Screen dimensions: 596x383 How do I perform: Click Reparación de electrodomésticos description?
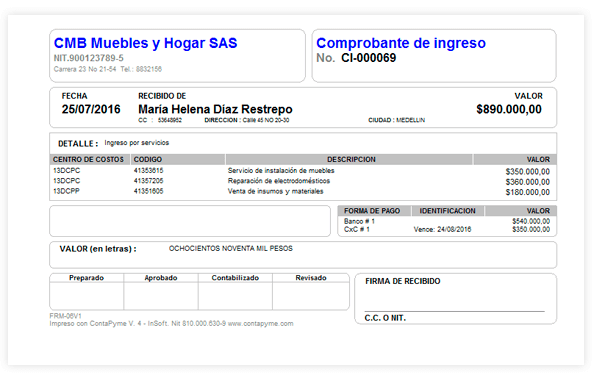[279, 181]
